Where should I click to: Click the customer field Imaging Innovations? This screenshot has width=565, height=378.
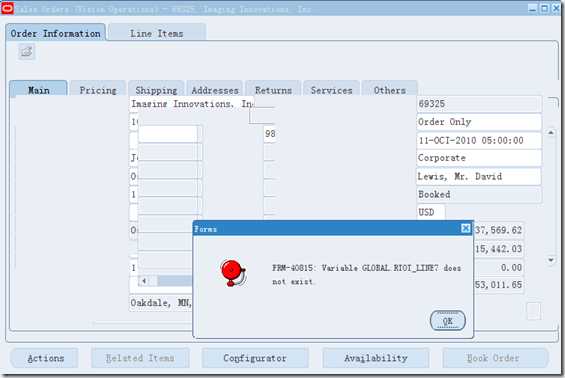192,104
